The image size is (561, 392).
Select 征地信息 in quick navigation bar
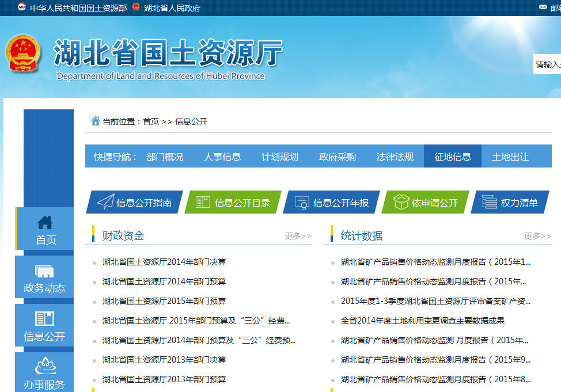pos(453,157)
